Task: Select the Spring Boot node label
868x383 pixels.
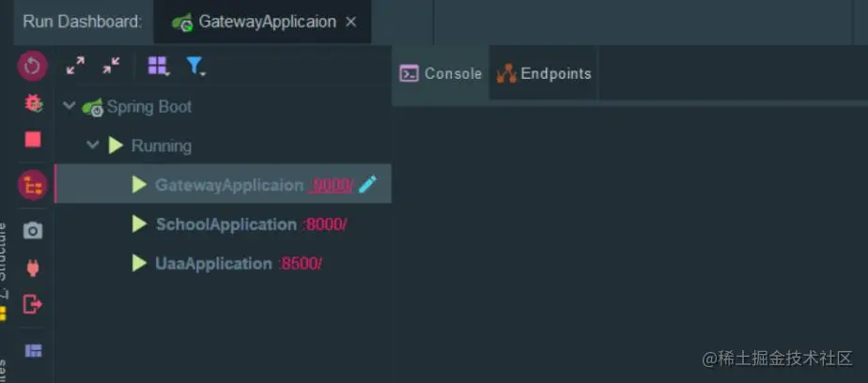Action: tap(149, 106)
